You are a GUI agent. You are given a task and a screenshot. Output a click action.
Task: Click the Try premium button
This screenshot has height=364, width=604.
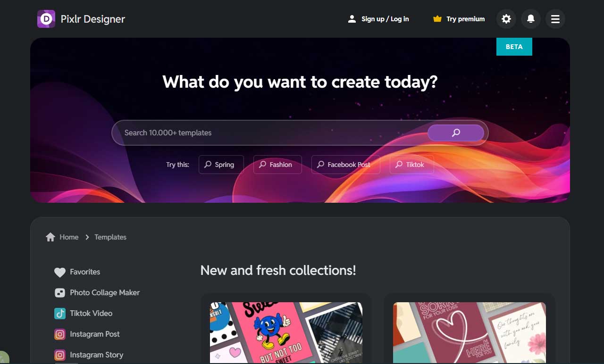pos(465,19)
